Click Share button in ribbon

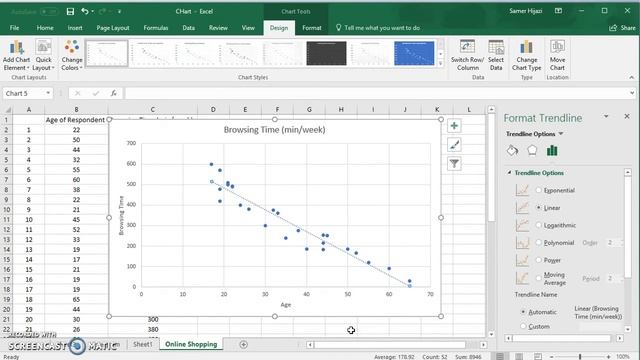[x=622, y=28]
